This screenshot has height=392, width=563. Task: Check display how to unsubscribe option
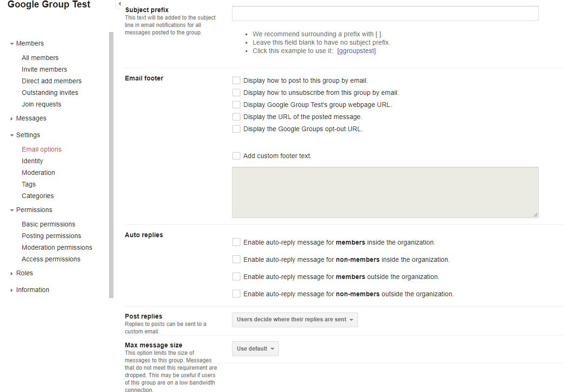[237, 93]
